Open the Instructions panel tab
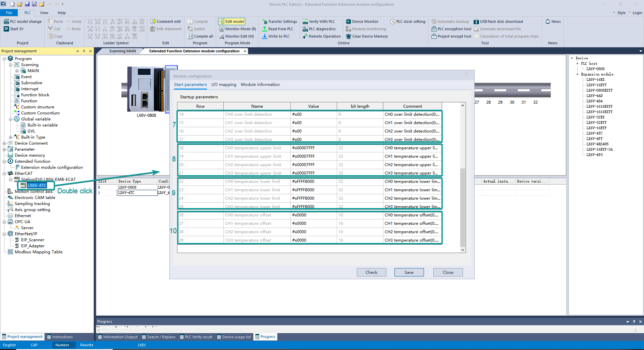 tap(60, 337)
